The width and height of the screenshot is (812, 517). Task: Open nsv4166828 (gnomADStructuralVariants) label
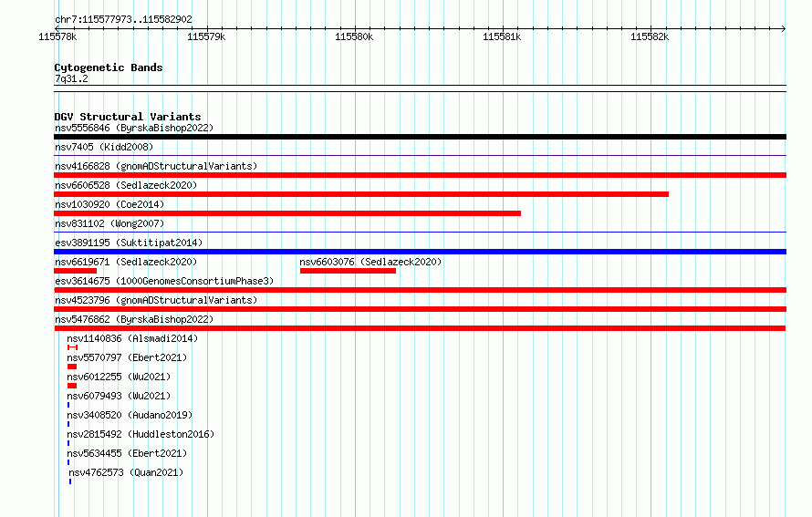coord(156,166)
